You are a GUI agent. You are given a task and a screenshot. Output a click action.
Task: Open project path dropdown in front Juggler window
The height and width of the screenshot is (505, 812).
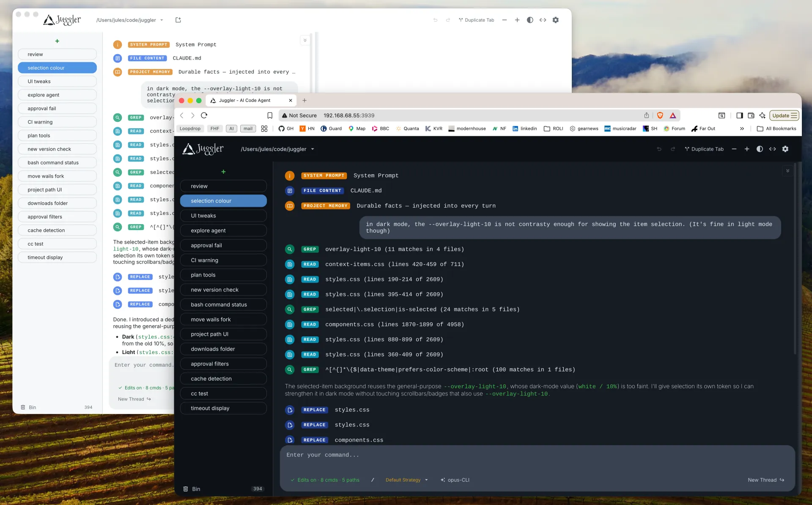pos(277,149)
